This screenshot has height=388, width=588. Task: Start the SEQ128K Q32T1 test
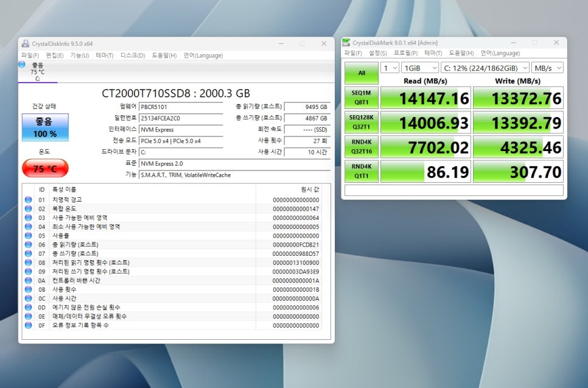(362, 122)
